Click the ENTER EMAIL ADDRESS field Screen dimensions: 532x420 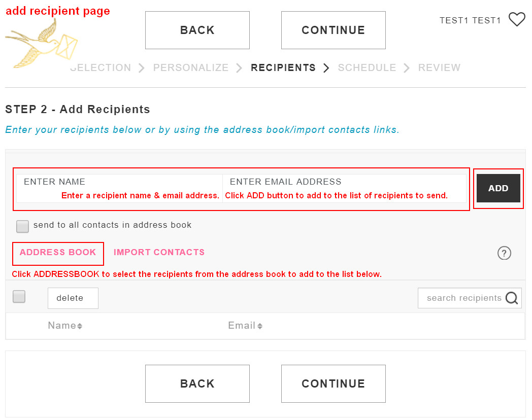[344, 189]
